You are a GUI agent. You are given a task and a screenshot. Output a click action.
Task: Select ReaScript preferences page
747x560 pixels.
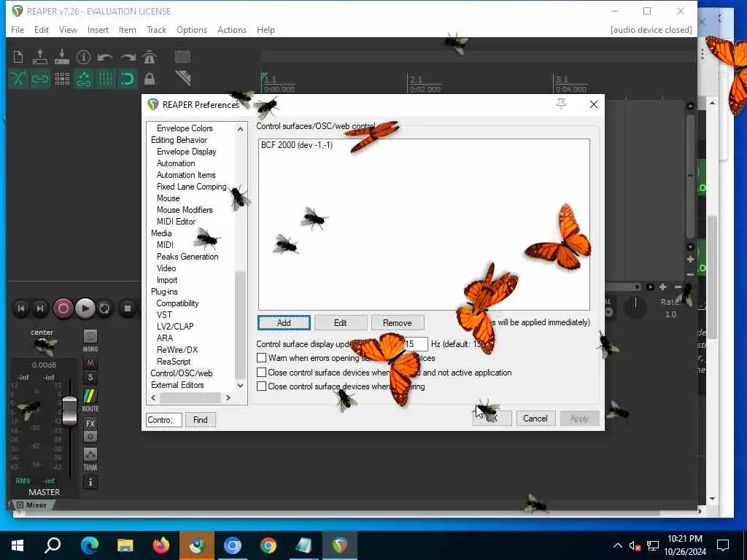pos(174,362)
